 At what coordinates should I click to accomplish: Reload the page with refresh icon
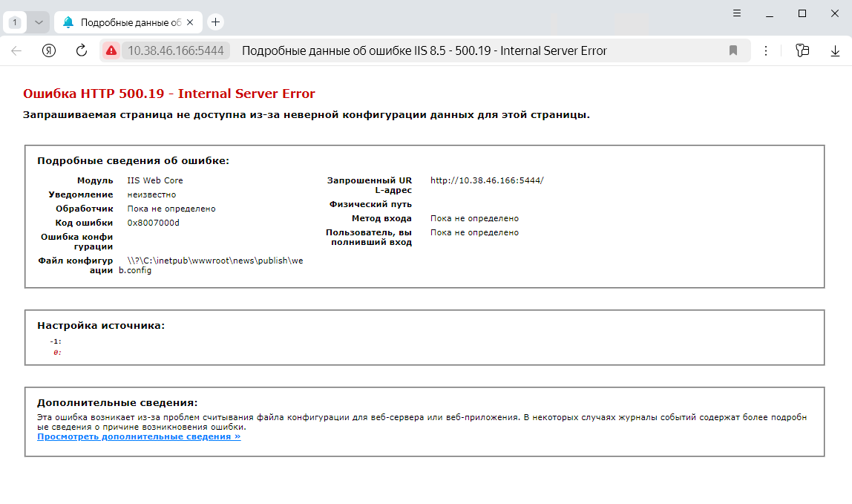[82, 50]
